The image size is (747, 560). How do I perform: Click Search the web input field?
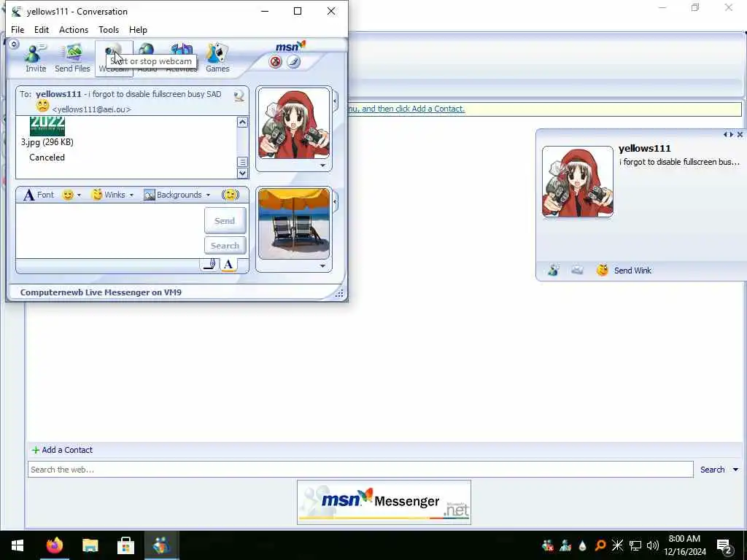(x=360, y=470)
